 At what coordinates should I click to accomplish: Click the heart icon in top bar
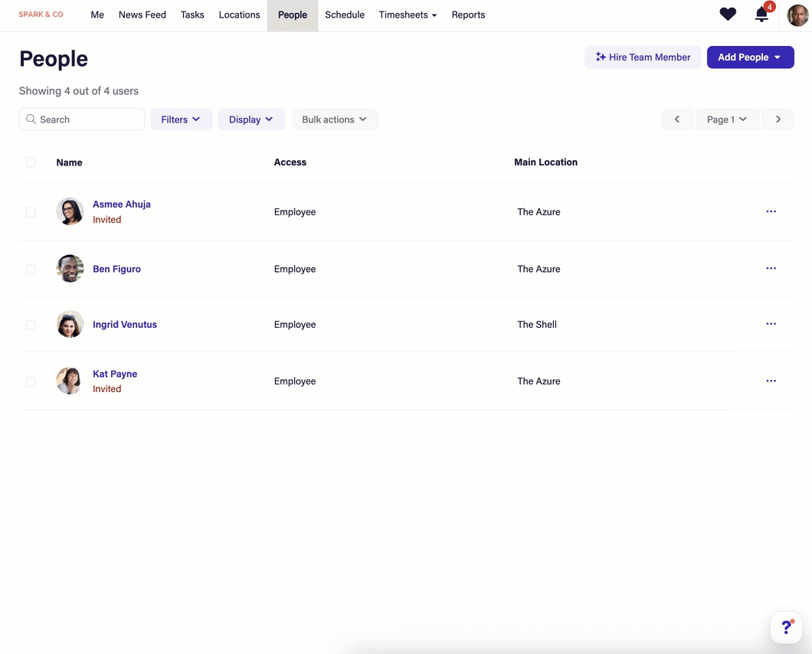pos(728,15)
